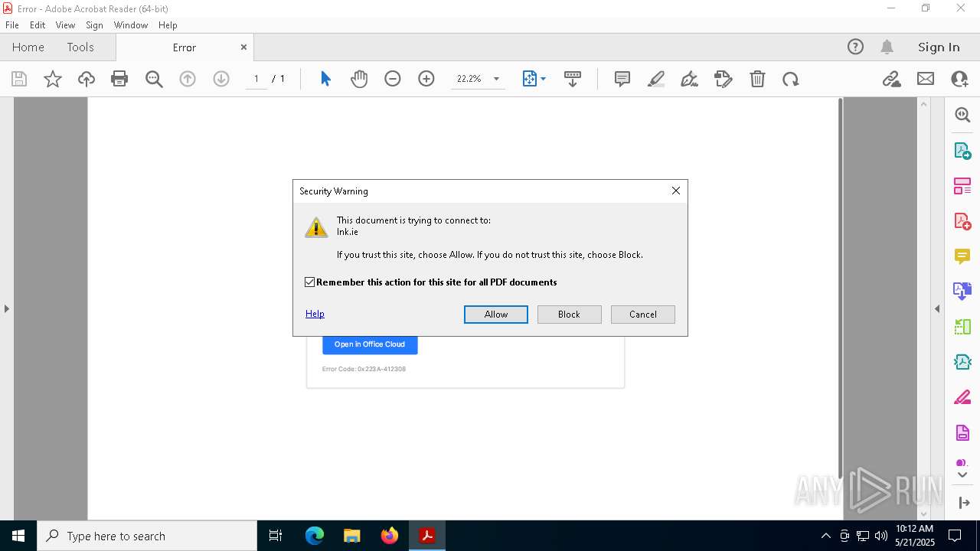Click the scrolling mode keyboard icon
The image size is (980, 551).
(x=573, y=79)
